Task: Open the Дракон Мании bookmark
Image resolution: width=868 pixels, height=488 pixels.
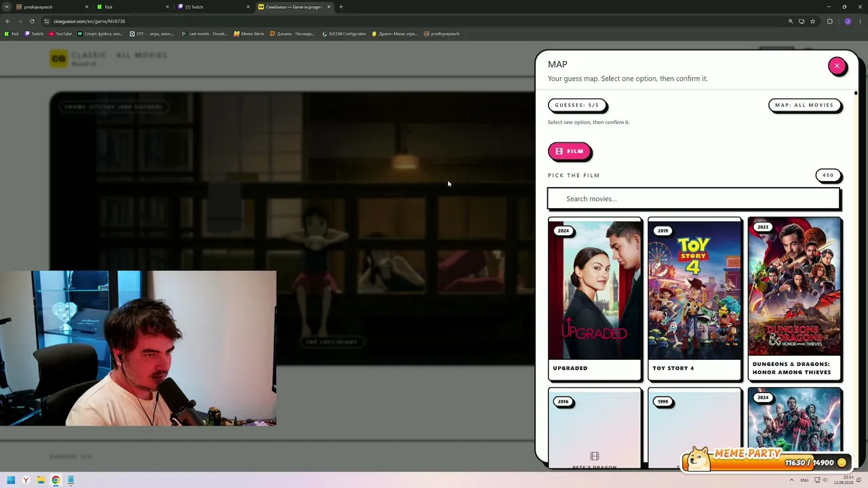Action: point(395,34)
